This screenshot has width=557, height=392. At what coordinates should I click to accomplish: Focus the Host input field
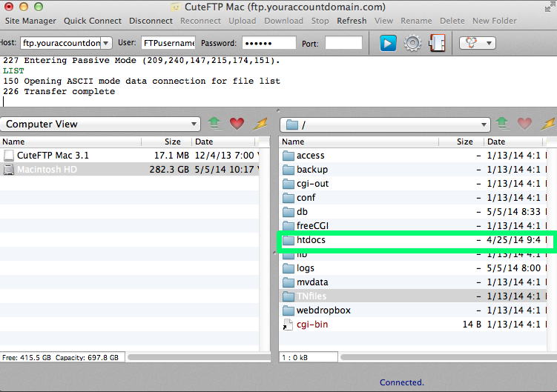pyautogui.click(x=61, y=43)
